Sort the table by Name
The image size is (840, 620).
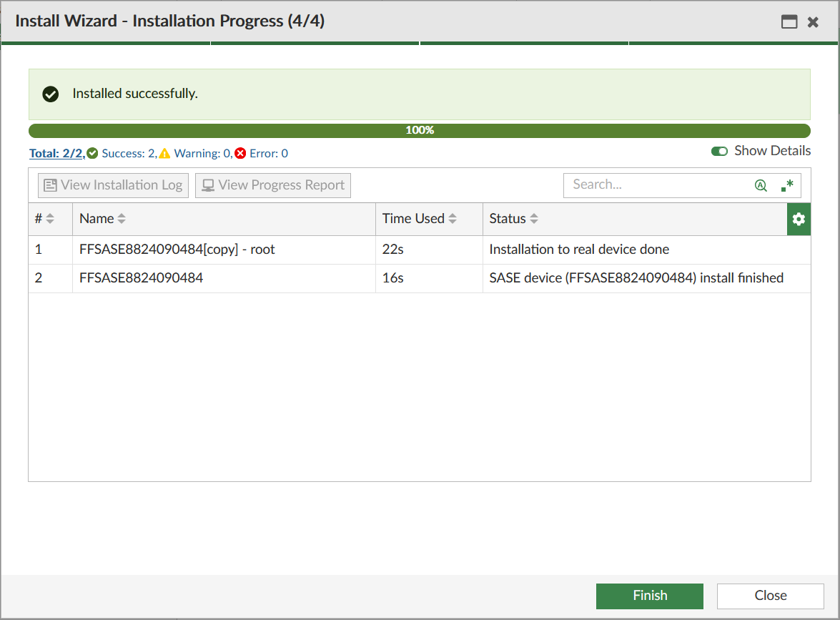tap(120, 218)
